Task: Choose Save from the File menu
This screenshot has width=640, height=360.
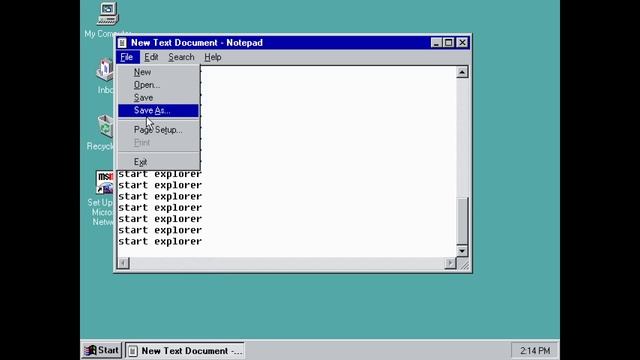Action: tap(158, 98)
